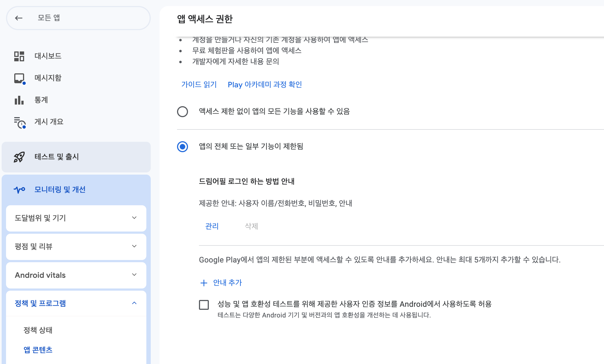Select 앱의 전체 또는 일부 기능이 제한됨 radio

point(183,147)
